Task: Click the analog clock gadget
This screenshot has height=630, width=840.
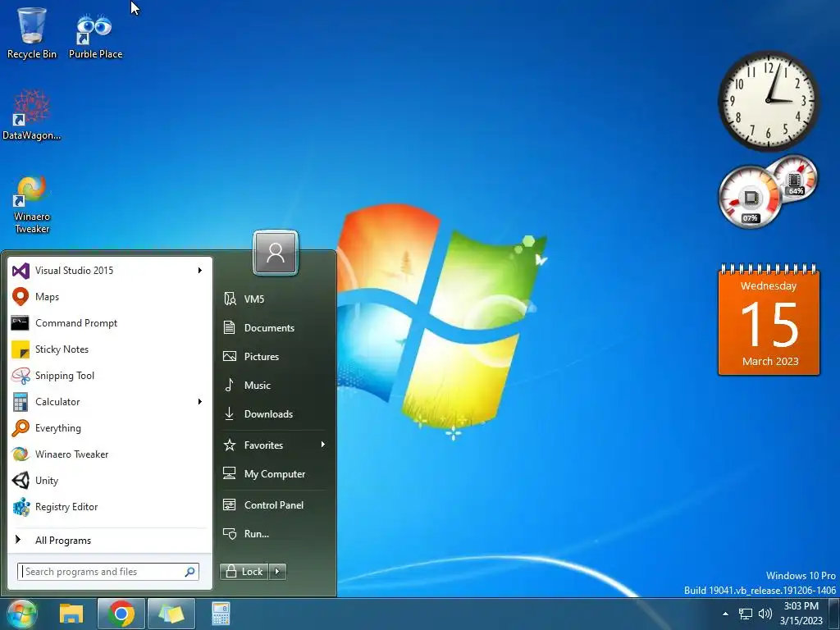Action: pyautogui.click(x=768, y=101)
